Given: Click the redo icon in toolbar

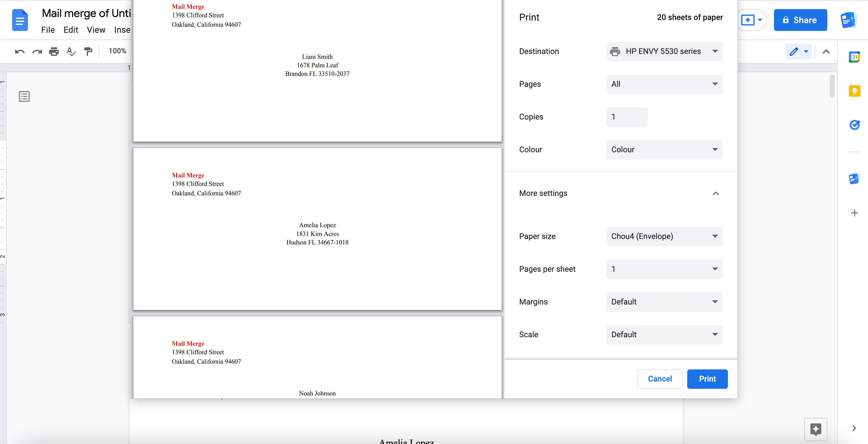Looking at the screenshot, I should (x=37, y=51).
